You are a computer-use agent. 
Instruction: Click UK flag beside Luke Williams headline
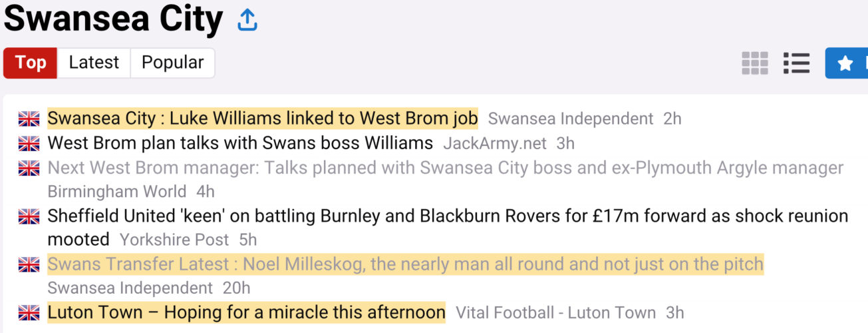29,119
